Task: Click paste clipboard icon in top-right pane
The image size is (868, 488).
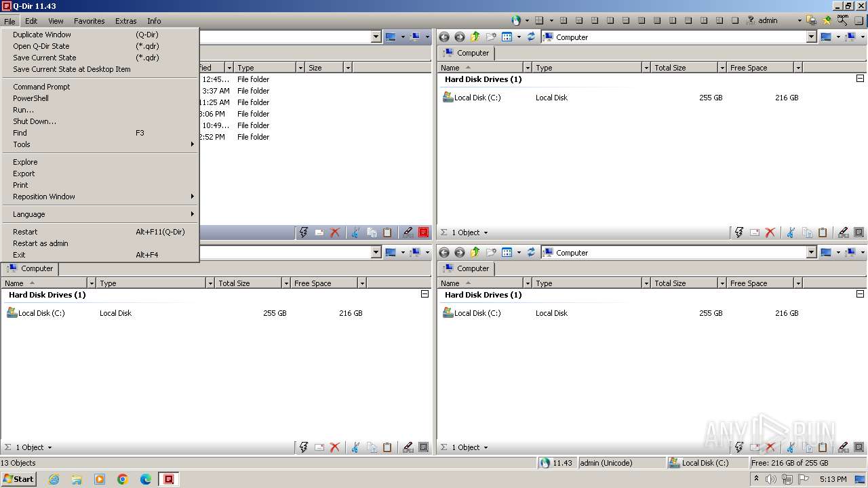Action: coord(823,232)
